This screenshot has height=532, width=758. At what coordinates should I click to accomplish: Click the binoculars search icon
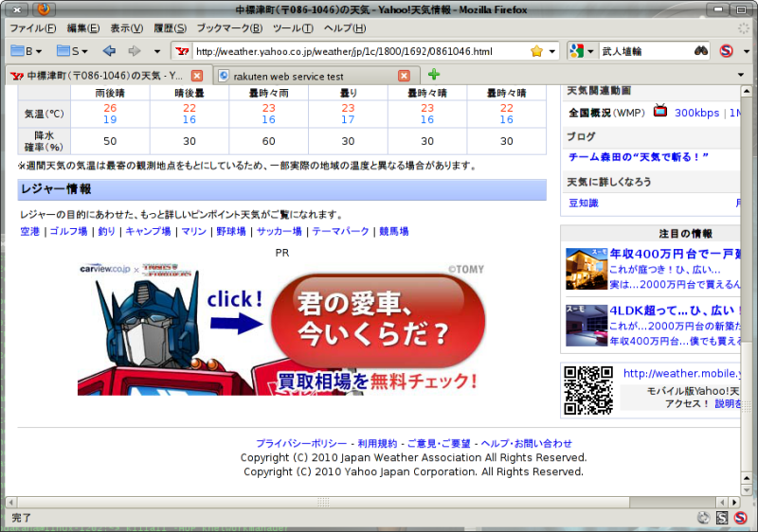pyautogui.click(x=701, y=51)
